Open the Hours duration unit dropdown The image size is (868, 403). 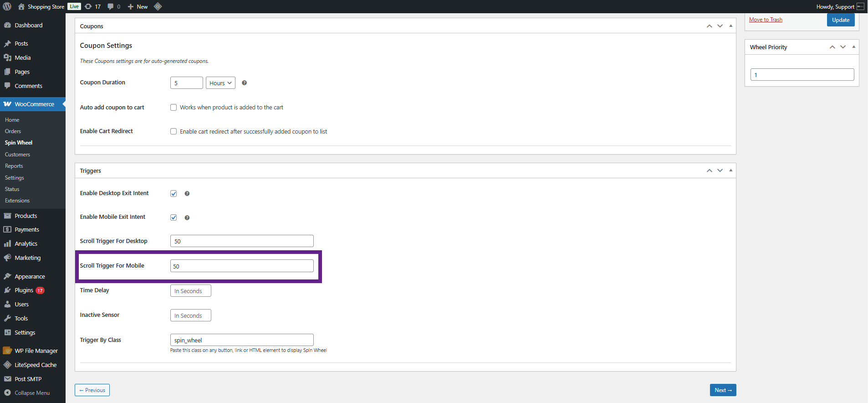(220, 83)
